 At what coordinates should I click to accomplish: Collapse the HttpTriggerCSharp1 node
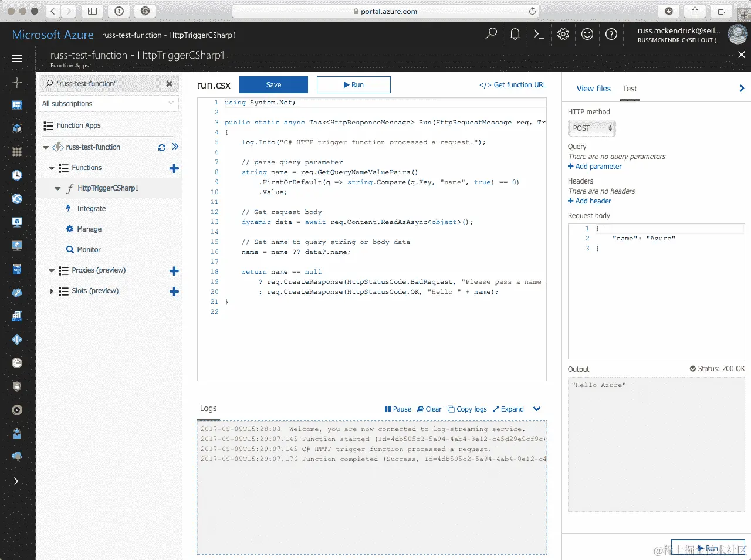tap(57, 188)
